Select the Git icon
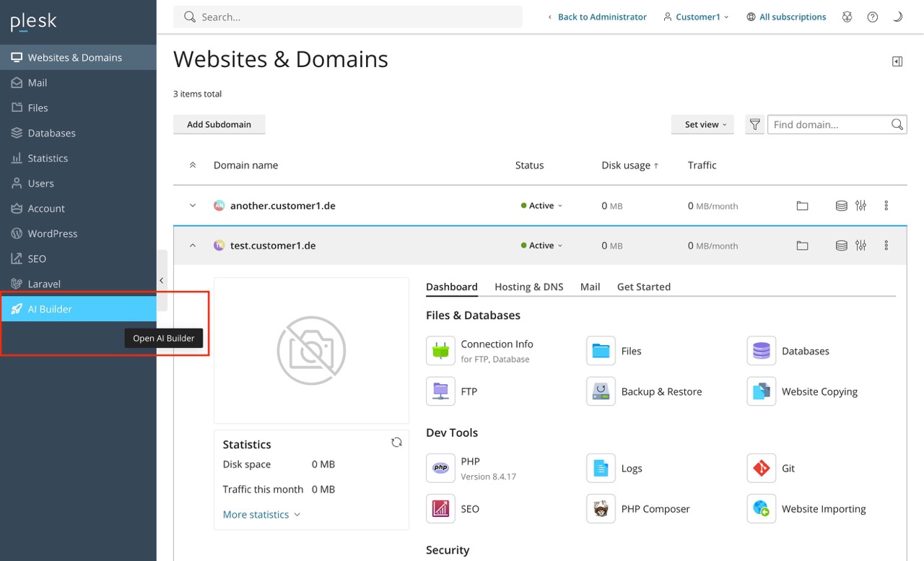Image resolution: width=924 pixels, height=561 pixels. coord(761,468)
